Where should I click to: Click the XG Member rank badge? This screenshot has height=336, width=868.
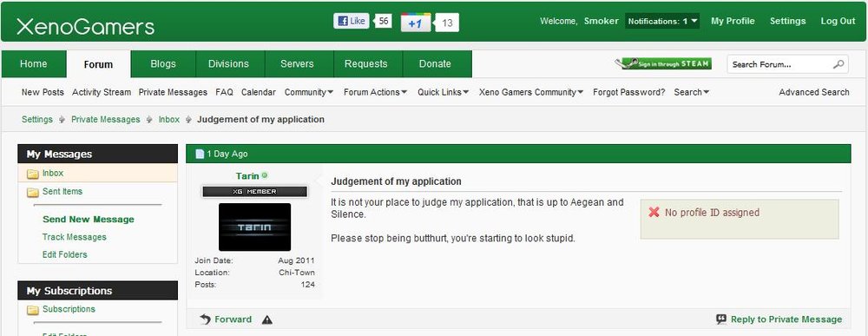(254, 192)
